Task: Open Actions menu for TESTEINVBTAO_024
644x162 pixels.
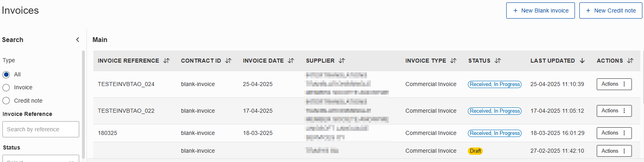Action: (x=614, y=84)
